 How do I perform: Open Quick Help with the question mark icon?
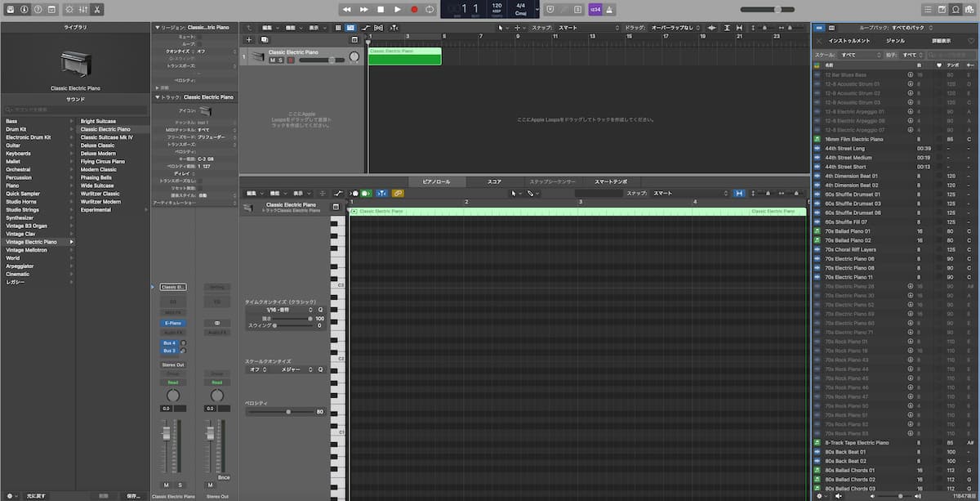click(38, 9)
